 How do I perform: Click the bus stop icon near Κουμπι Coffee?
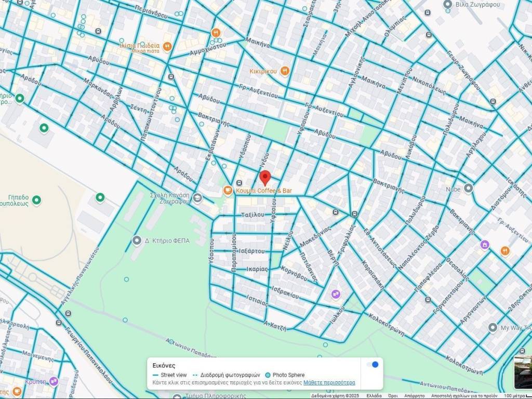click(239, 183)
